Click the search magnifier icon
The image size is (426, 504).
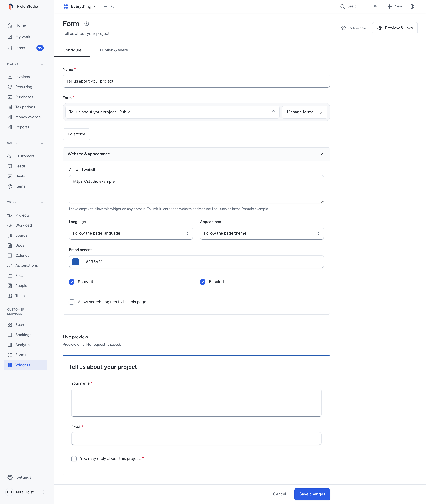[342, 7]
